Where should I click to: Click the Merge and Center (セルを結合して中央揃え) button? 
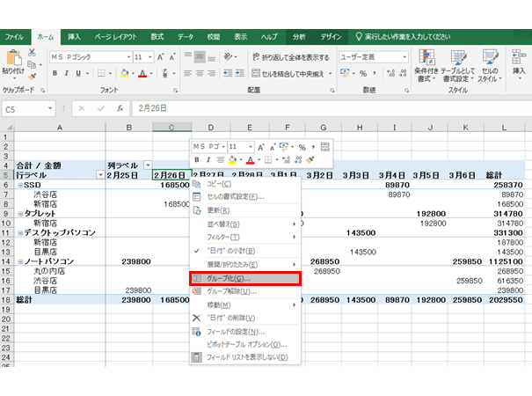coord(286,74)
